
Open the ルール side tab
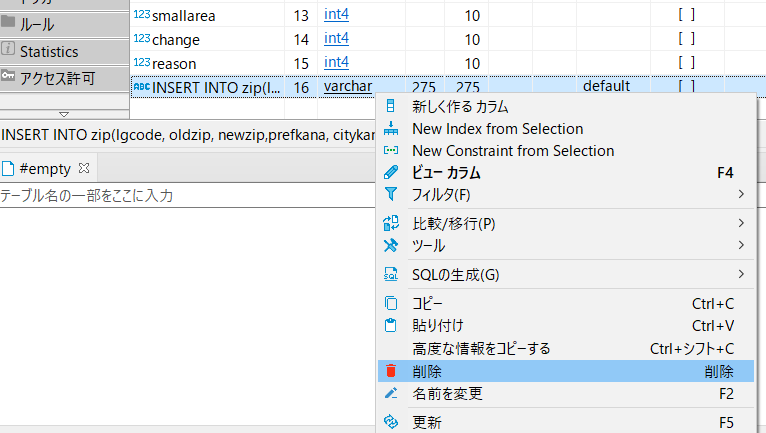64,25
